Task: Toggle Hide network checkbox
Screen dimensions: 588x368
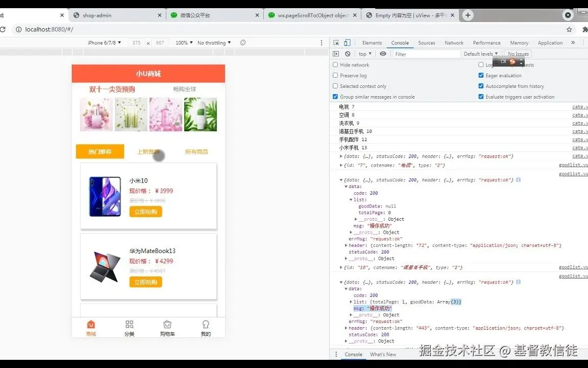Action: [335, 64]
